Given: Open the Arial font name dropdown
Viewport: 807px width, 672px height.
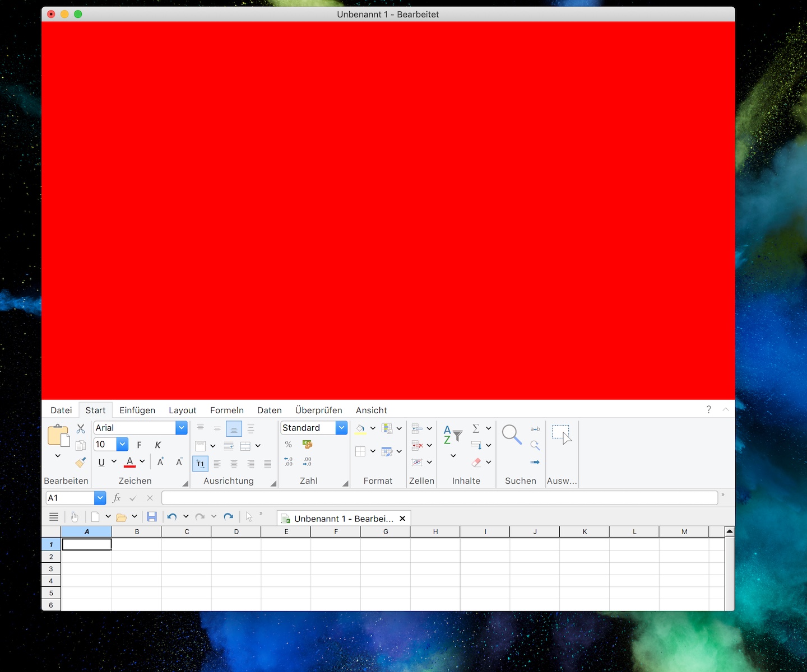Looking at the screenshot, I should pos(181,428).
